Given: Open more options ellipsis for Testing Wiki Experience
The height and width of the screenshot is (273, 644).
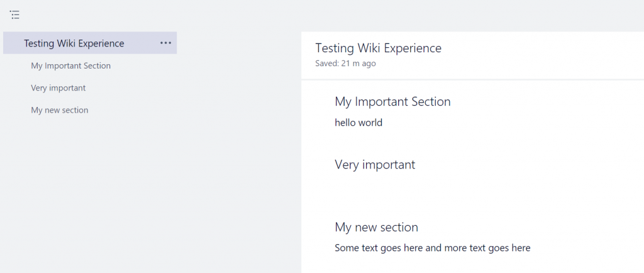Looking at the screenshot, I should click(165, 43).
